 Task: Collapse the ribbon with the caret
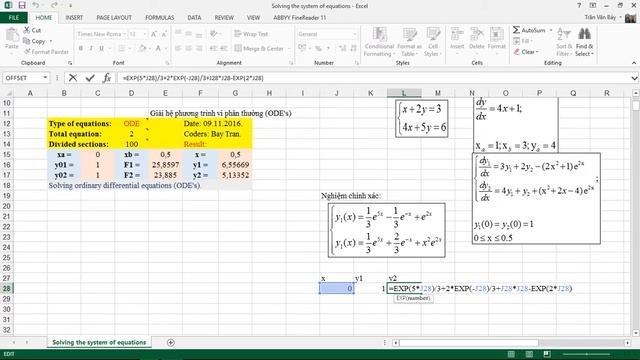pyautogui.click(x=634, y=63)
